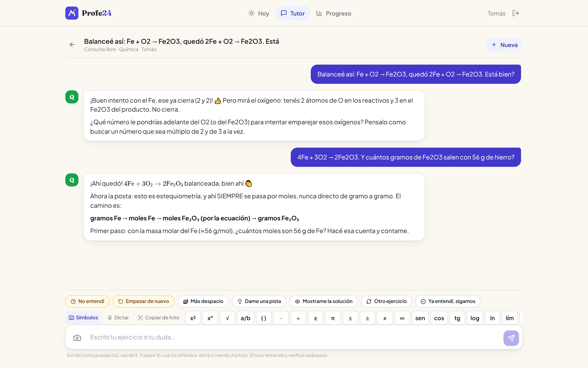Insert the greater-or-equal ≥ symbol
This screenshot has height=368, width=588.
pyautogui.click(x=367, y=318)
